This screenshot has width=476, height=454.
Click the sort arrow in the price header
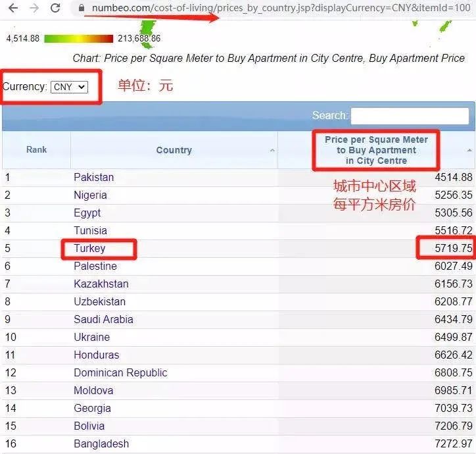(x=469, y=150)
